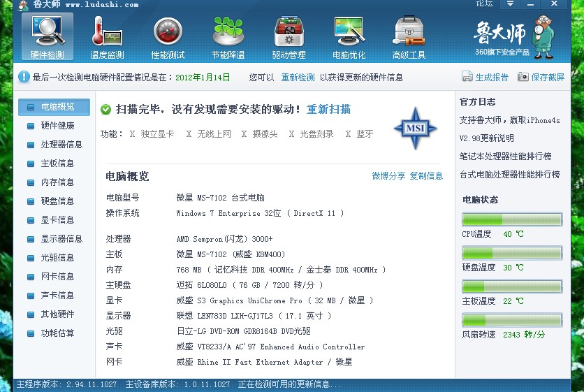Click the 摄像头 feature indicator
Screen dimensions: 584x392
260,134
